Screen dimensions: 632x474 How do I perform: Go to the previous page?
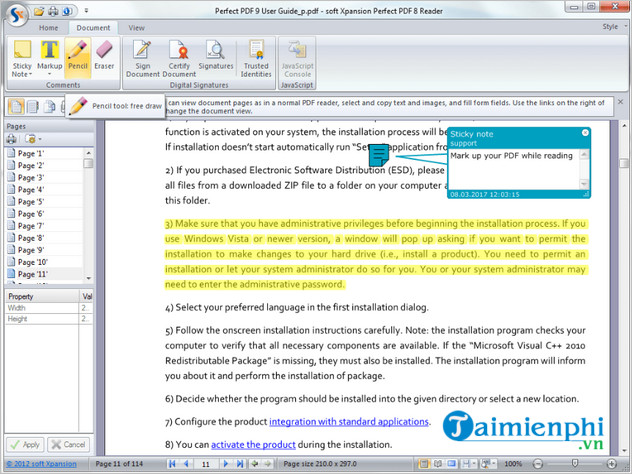pos(186,464)
